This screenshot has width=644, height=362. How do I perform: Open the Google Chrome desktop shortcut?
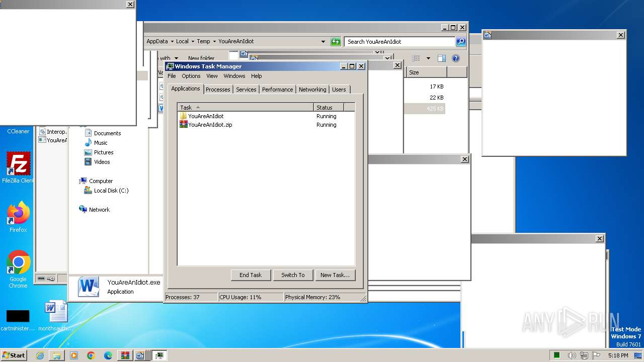tap(18, 269)
